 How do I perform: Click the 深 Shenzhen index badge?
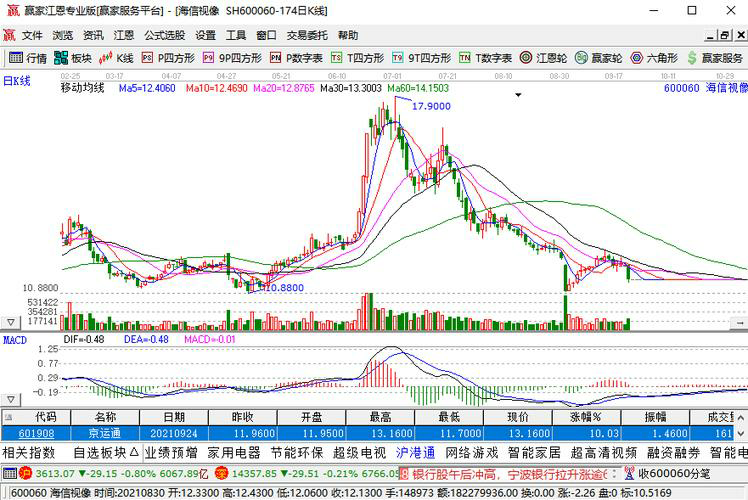click(221, 473)
